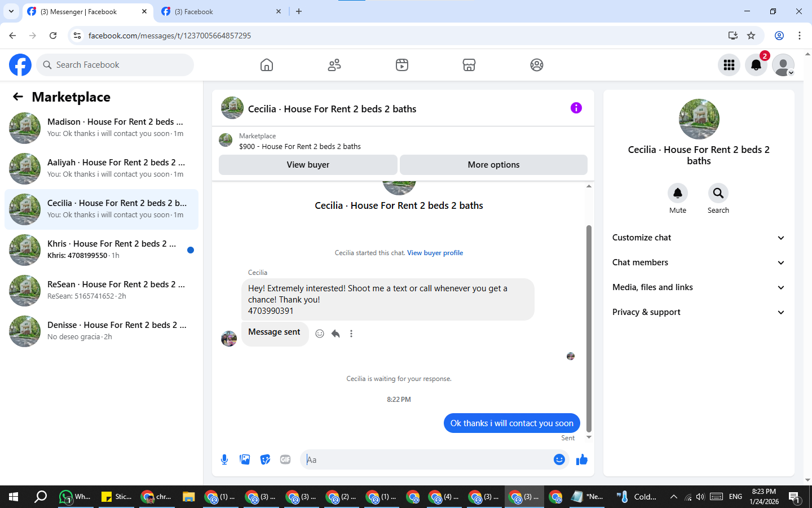812x508 pixels.
Task: Open tab search dropdown arrow
Action: 11,11
